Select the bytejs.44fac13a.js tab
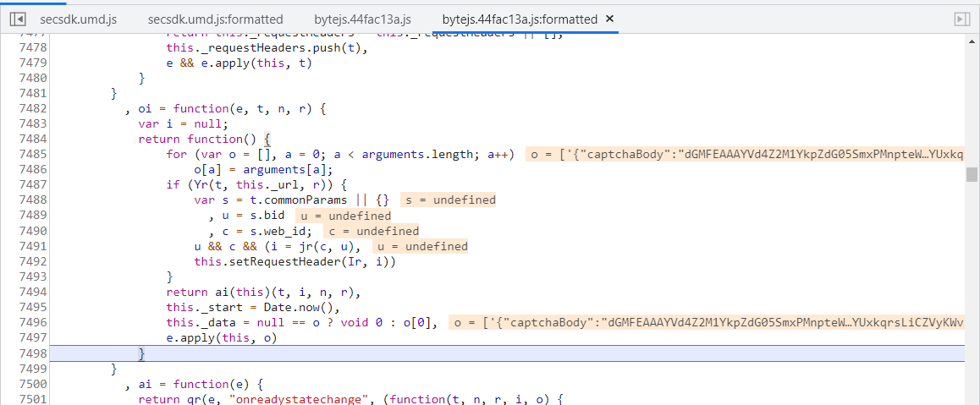 point(362,19)
